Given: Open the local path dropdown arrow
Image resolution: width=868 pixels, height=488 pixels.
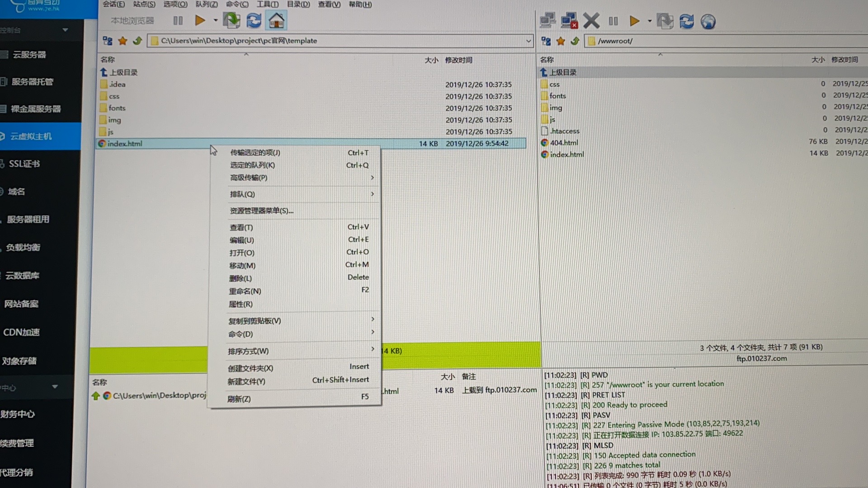Looking at the screenshot, I should [x=528, y=41].
